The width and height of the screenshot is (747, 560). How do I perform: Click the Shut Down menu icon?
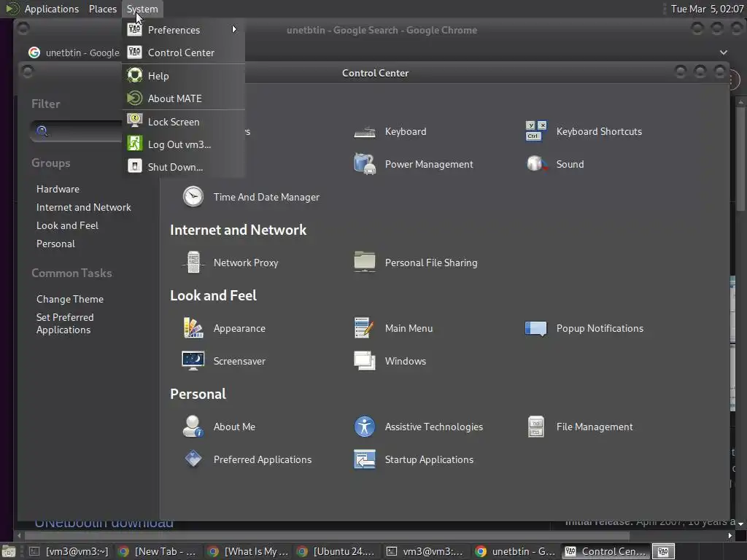[x=135, y=166]
